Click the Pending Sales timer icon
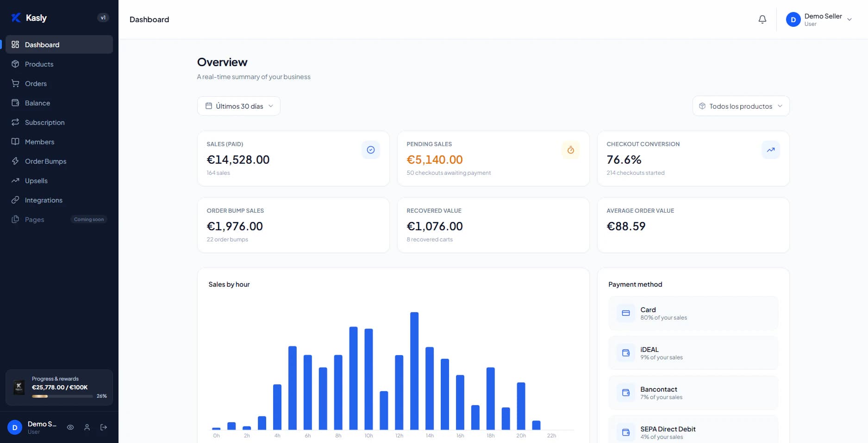Image resolution: width=868 pixels, height=443 pixels. coord(571,150)
